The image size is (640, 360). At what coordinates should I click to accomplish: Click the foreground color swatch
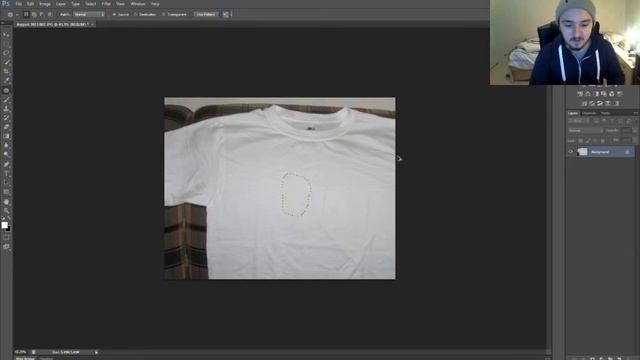pos(4,225)
